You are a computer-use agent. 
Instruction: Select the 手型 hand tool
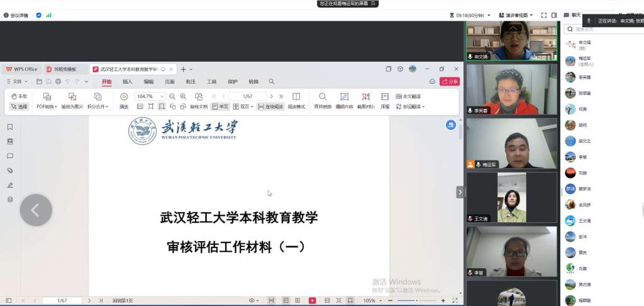[19, 96]
